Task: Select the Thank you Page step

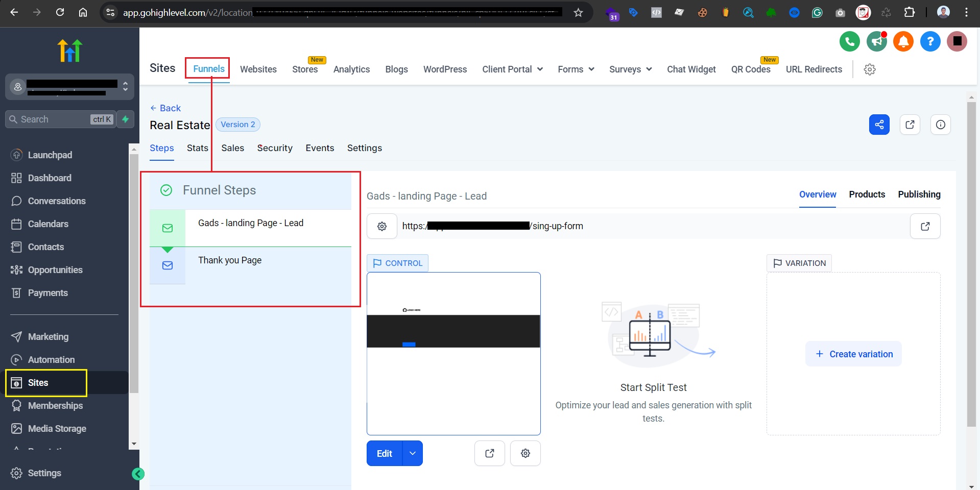Action: coord(250,265)
